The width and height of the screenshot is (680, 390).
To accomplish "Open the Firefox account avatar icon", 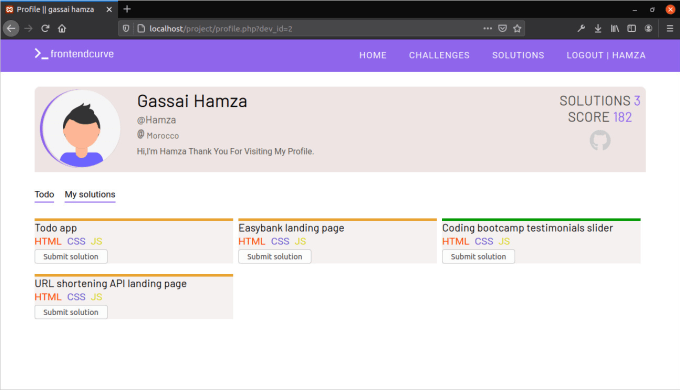I will (x=648, y=29).
